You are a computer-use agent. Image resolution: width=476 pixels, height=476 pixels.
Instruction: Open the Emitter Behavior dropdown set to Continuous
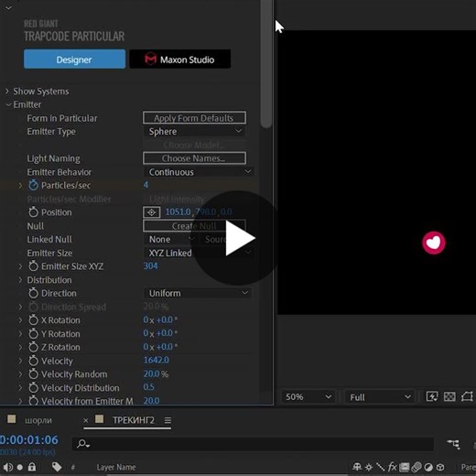(199, 172)
